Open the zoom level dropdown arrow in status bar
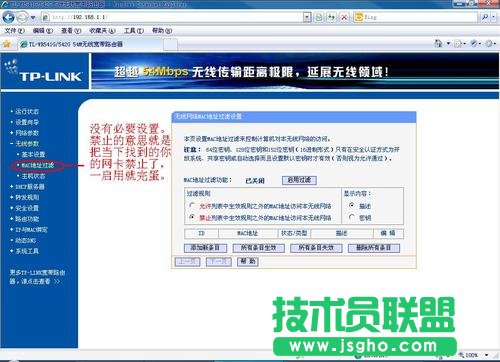The width and height of the screenshot is (500, 362). (x=487, y=355)
